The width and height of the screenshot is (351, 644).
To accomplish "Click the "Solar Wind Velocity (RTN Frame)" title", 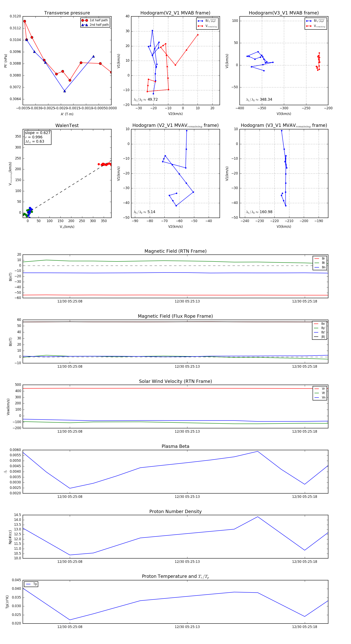I will pyautogui.click(x=175, y=381).
